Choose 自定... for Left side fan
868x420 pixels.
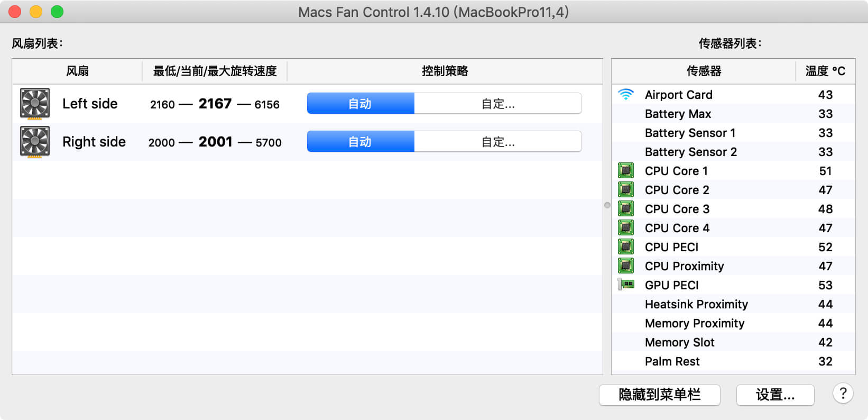pyautogui.click(x=498, y=104)
